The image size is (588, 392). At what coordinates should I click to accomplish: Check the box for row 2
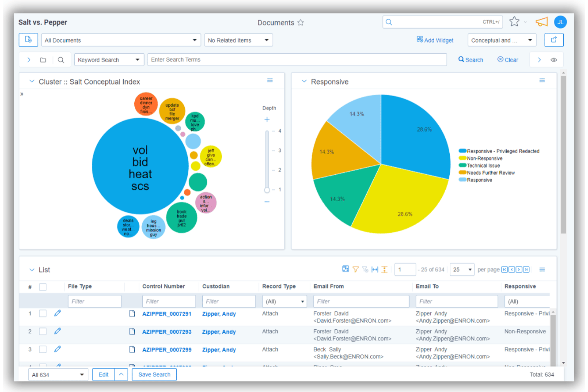(43, 331)
